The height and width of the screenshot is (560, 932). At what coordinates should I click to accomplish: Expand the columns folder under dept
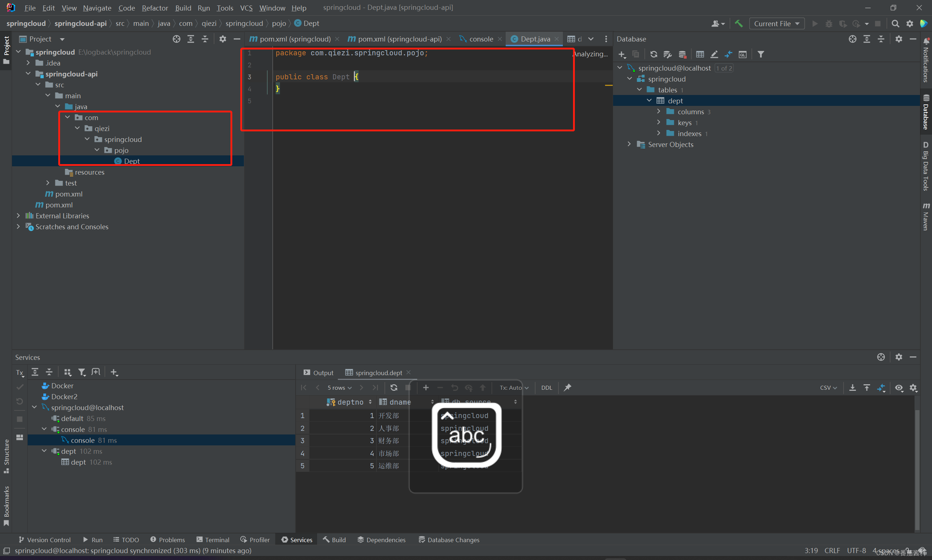(659, 111)
